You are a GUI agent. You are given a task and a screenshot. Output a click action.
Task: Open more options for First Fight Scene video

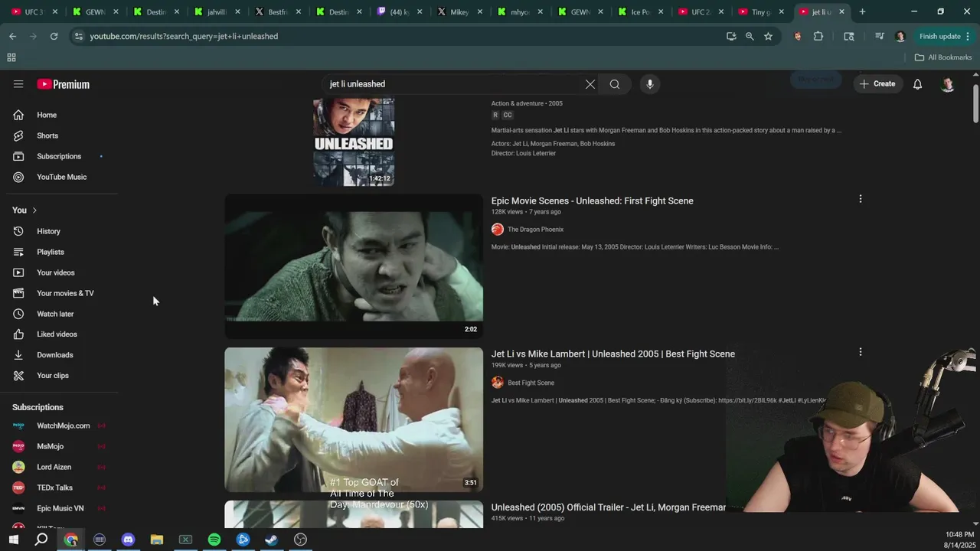pyautogui.click(x=861, y=199)
